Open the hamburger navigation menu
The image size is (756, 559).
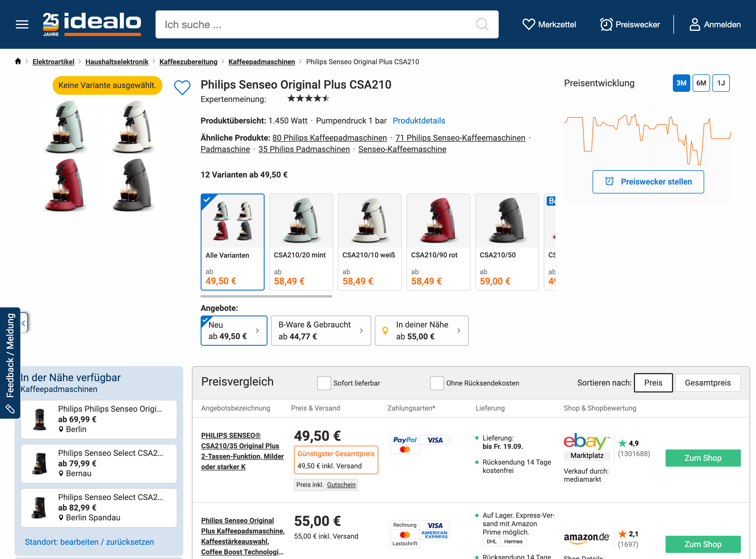22,24
